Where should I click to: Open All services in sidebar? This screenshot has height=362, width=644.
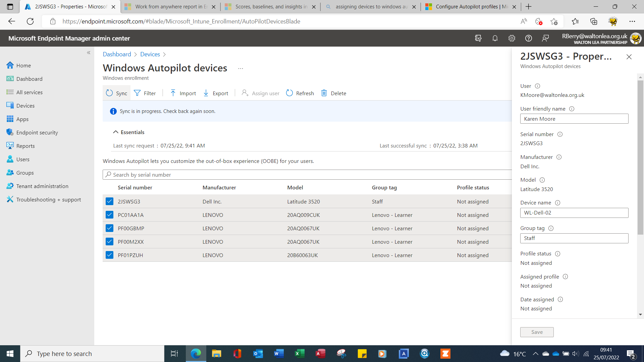pos(29,92)
